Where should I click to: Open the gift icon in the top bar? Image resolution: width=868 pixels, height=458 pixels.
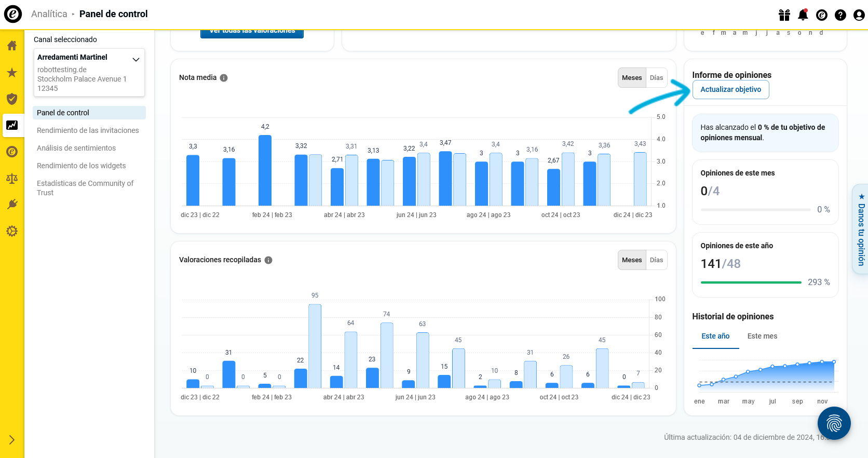(x=784, y=15)
